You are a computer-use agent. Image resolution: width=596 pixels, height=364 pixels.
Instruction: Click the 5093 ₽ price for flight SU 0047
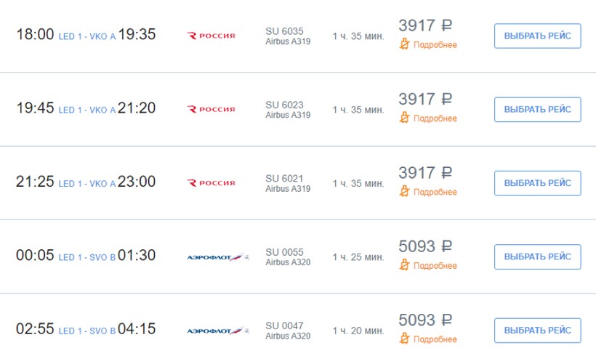[x=425, y=320]
